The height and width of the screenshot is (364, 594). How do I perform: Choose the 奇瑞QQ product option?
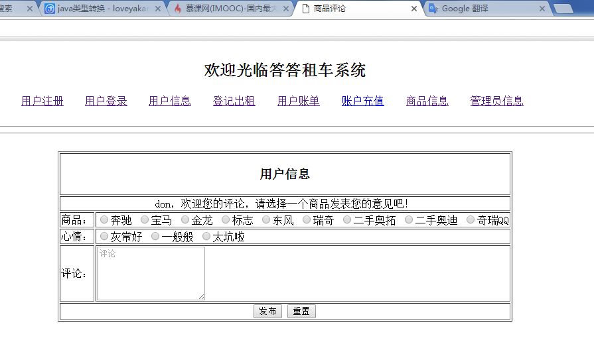click(x=471, y=219)
